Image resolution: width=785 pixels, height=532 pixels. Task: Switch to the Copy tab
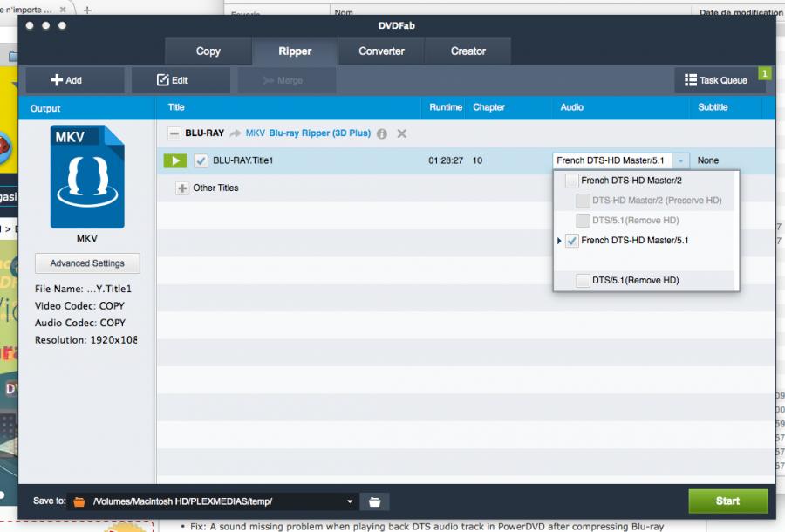[208, 51]
